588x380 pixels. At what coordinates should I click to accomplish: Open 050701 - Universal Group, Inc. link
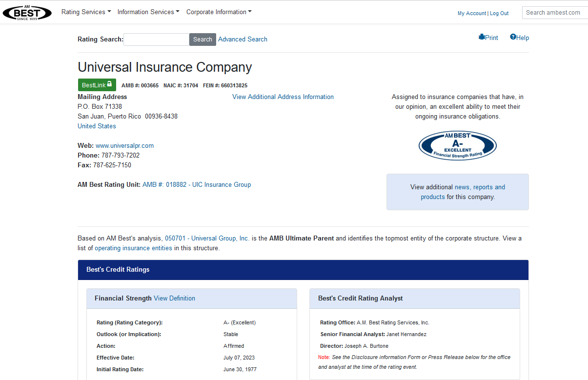point(207,238)
